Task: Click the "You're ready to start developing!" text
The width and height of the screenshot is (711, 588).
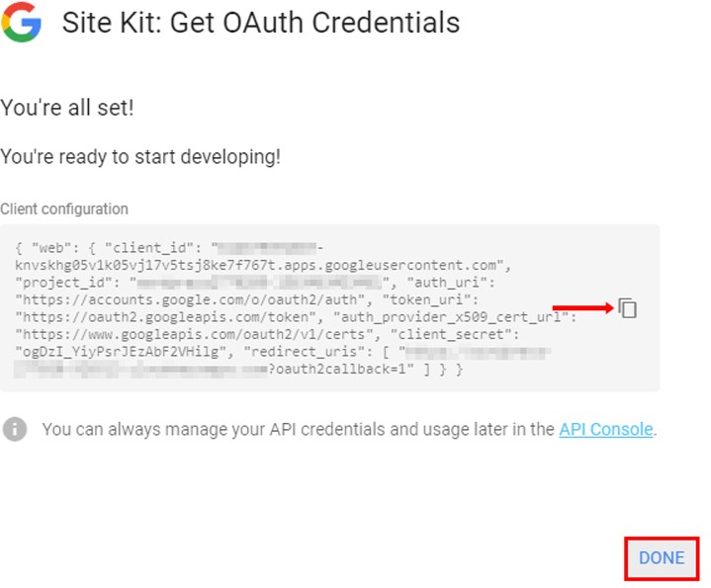Action: (140, 157)
